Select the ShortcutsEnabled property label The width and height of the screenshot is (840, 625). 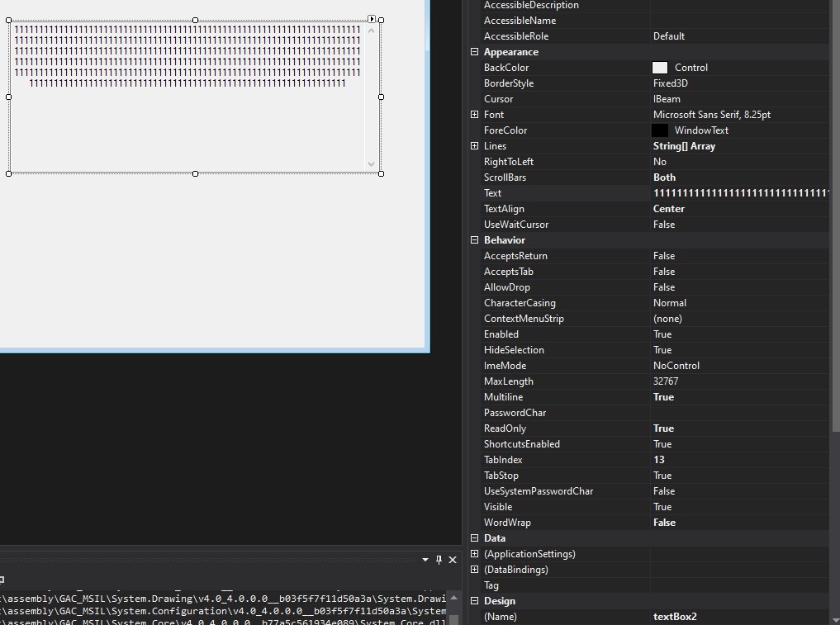(522, 444)
